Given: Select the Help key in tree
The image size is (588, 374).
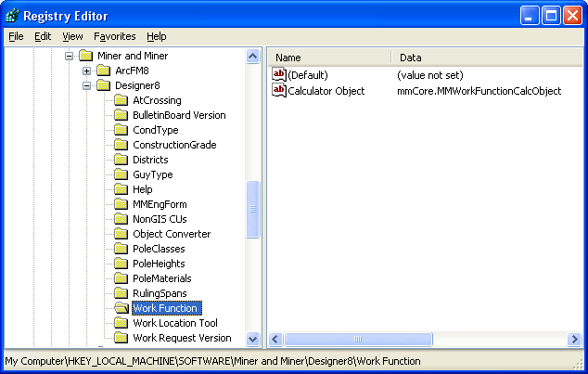Looking at the screenshot, I should 143,189.
